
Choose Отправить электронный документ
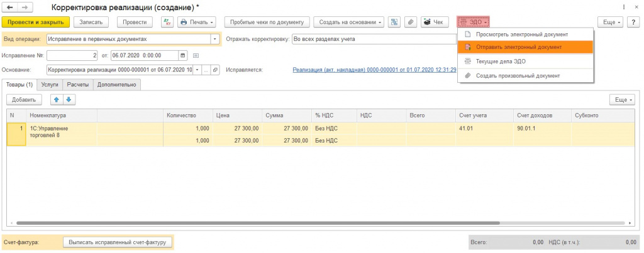click(x=525, y=47)
